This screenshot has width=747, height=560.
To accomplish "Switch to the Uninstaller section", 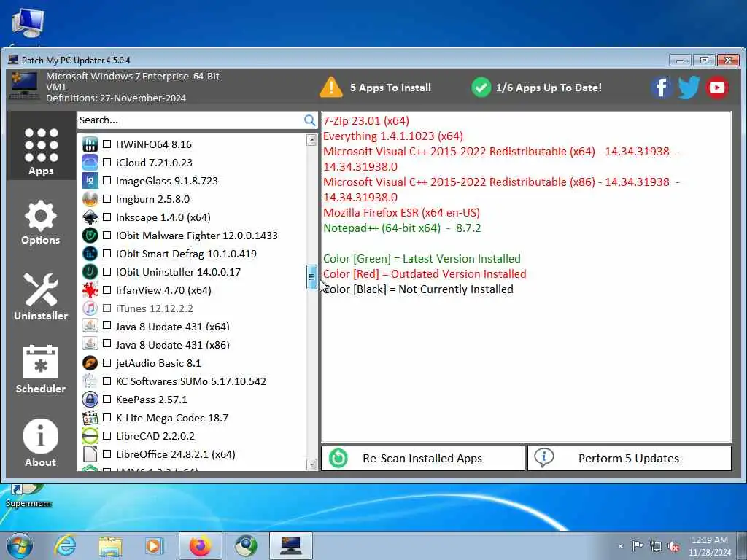I will 41,297.
